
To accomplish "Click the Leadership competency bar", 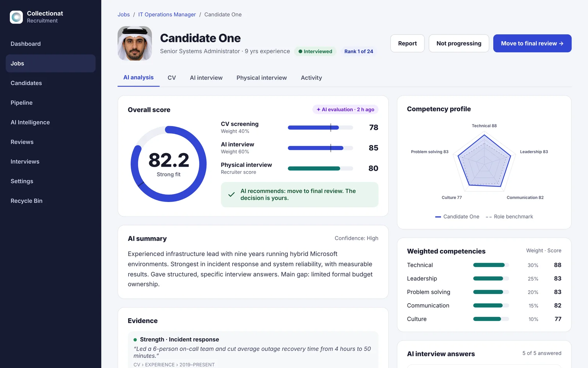I will 491,279.
